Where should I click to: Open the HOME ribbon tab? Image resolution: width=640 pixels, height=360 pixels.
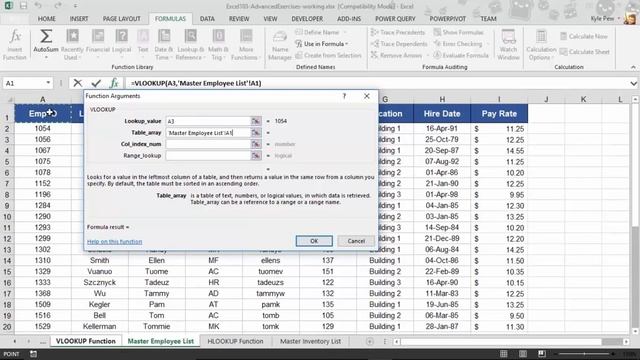pos(47,19)
